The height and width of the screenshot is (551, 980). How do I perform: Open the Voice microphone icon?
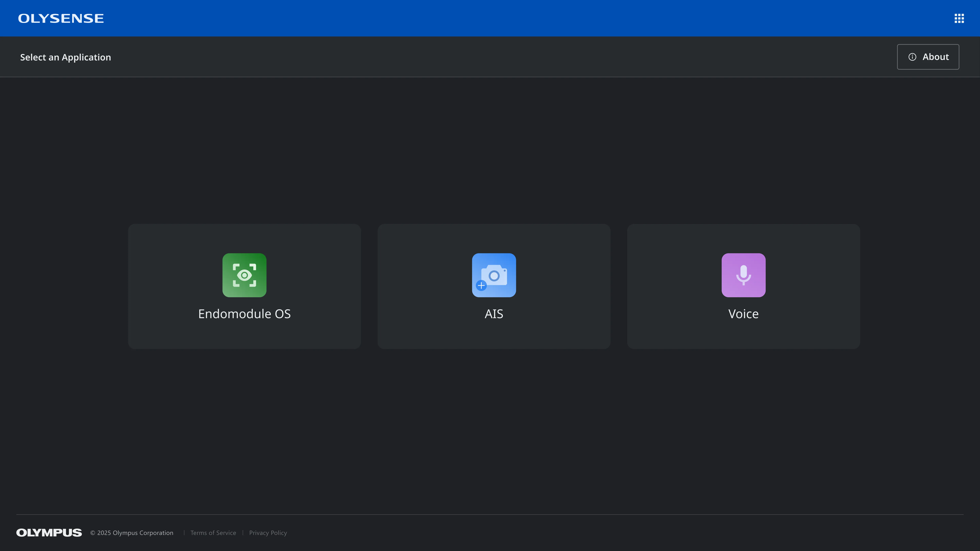(x=743, y=275)
